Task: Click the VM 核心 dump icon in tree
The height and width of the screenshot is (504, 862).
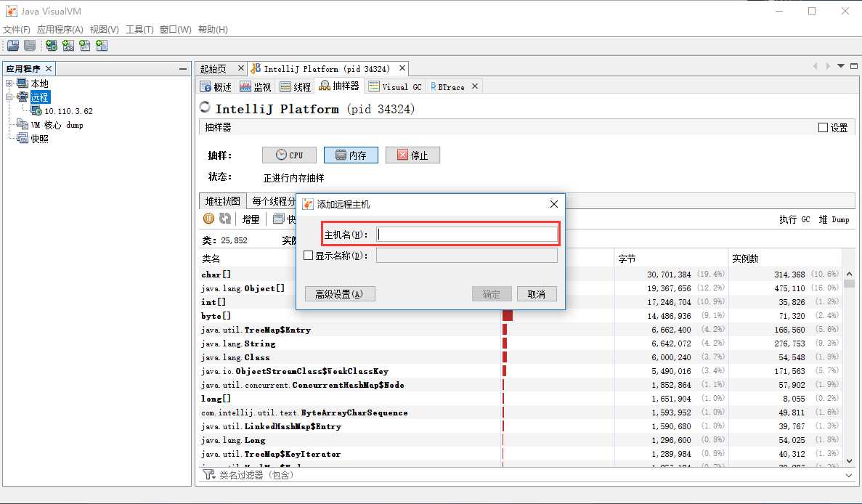Action: pyautogui.click(x=23, y=125)
